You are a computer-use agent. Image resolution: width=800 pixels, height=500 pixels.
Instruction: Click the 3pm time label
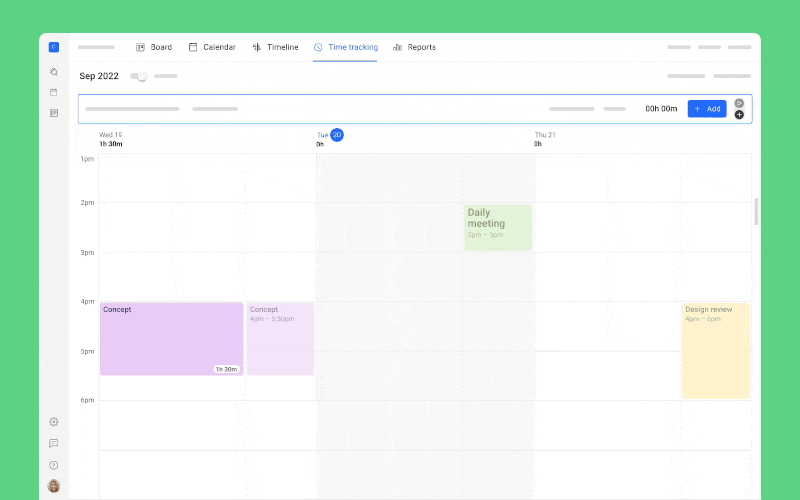click(87, 253)
